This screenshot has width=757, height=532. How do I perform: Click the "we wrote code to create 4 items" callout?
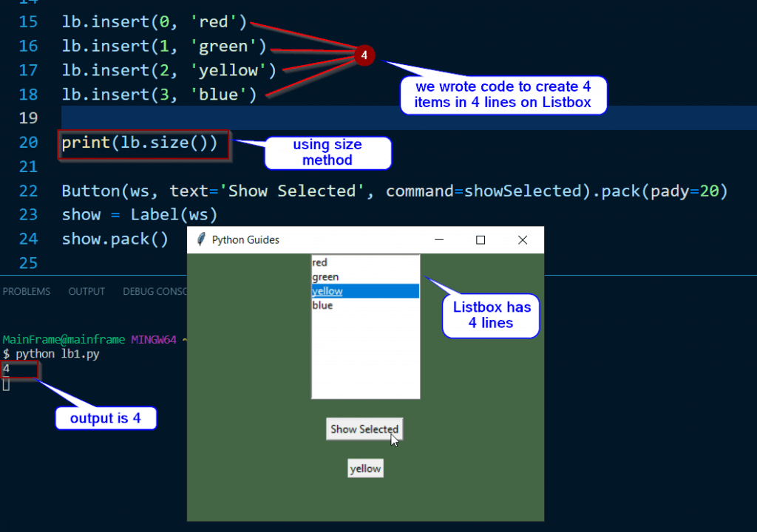(x=503, y=95)
